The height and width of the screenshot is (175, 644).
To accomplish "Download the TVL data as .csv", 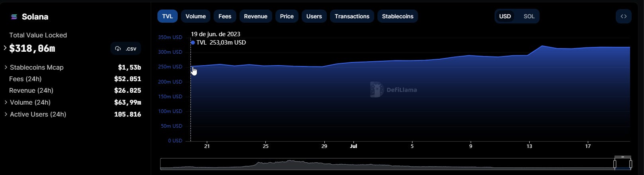I will coord(126,49).
